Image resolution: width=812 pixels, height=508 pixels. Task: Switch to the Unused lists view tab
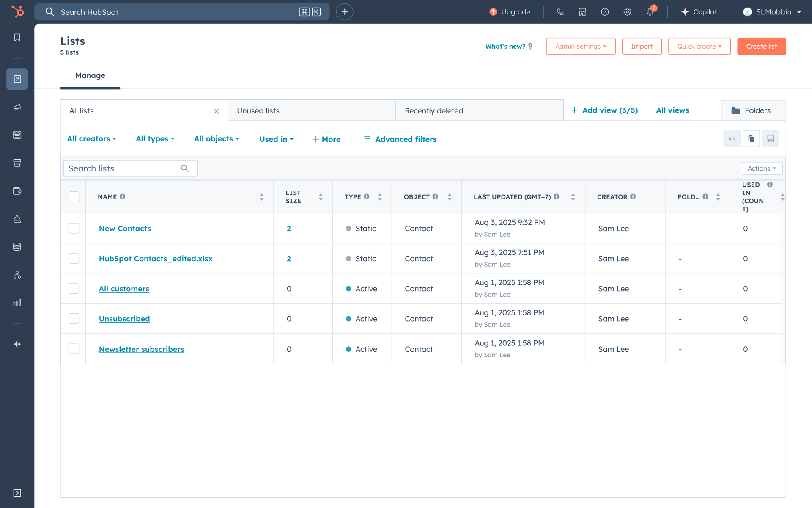pyautogui.click(x=312, y=110)
